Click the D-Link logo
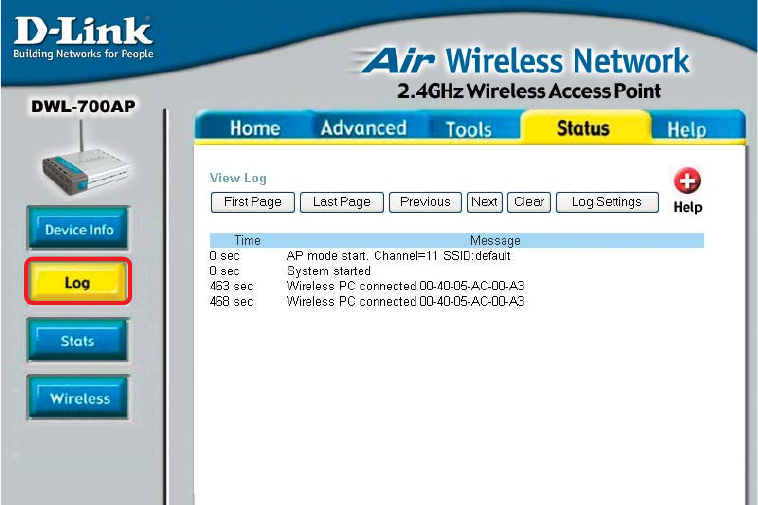The image size is (758, 505). (x=83, y=38)
